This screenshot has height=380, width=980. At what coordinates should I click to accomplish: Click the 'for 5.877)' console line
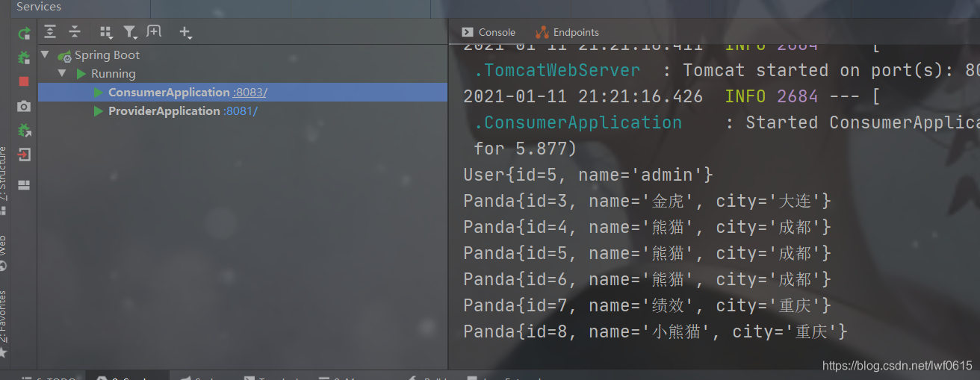525,149
